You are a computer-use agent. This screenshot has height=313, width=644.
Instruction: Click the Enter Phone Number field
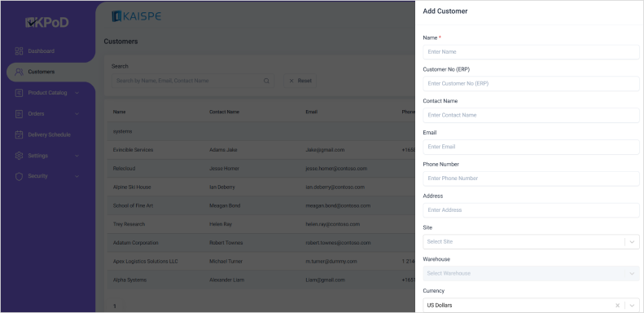531,179
